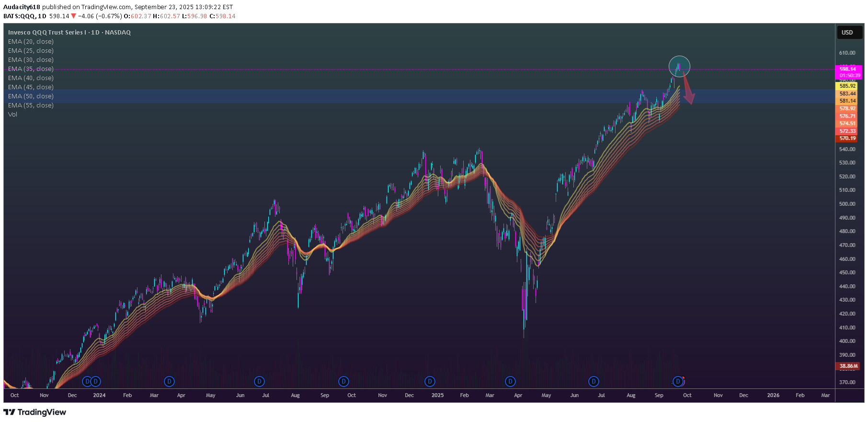Click the 583.44 EMA price label
Image resolution: width=868 pixels, height=422 pixels.
pyautogui.click(x=847, y=94)
